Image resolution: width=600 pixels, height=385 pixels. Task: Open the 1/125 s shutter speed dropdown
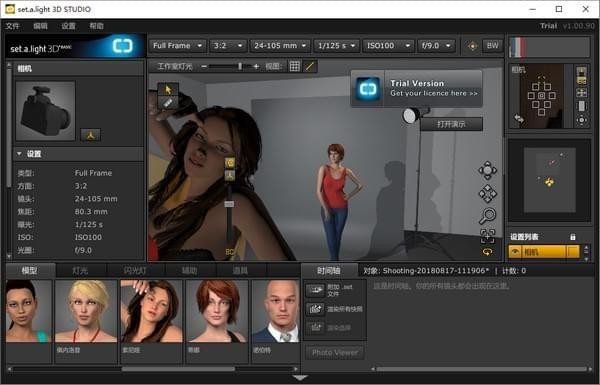[x=336, y=46]
